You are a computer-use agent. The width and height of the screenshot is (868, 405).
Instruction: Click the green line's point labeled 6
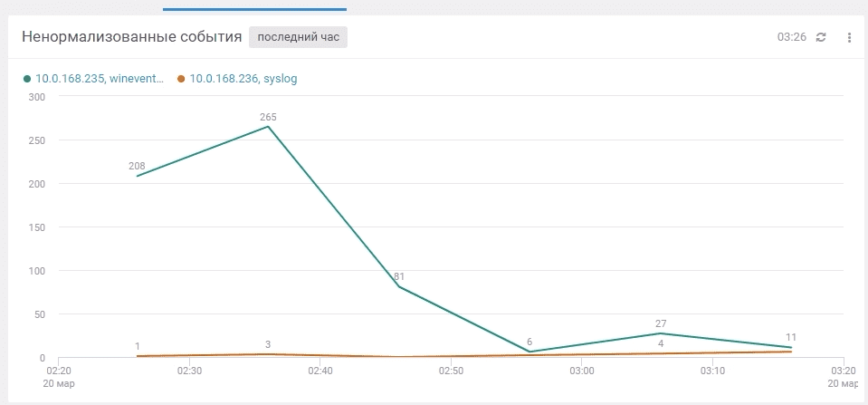[x=529, y=352]
